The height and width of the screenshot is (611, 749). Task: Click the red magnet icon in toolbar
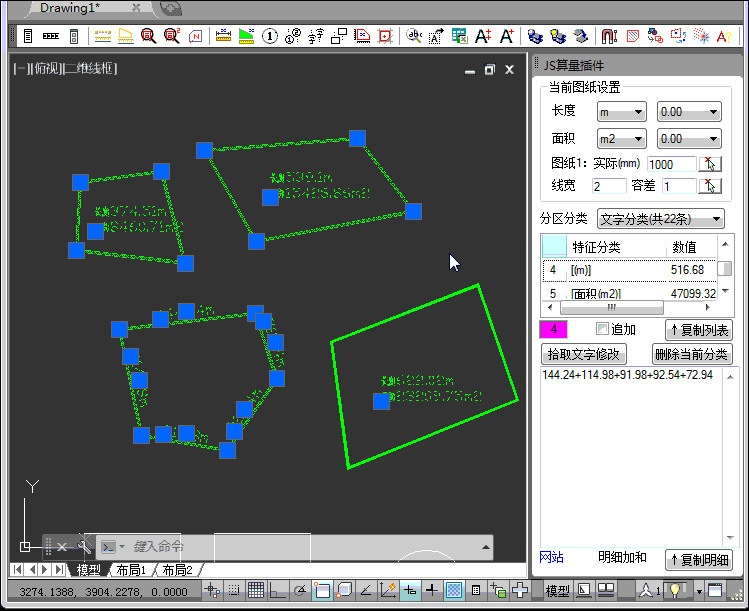pos(609,36)
